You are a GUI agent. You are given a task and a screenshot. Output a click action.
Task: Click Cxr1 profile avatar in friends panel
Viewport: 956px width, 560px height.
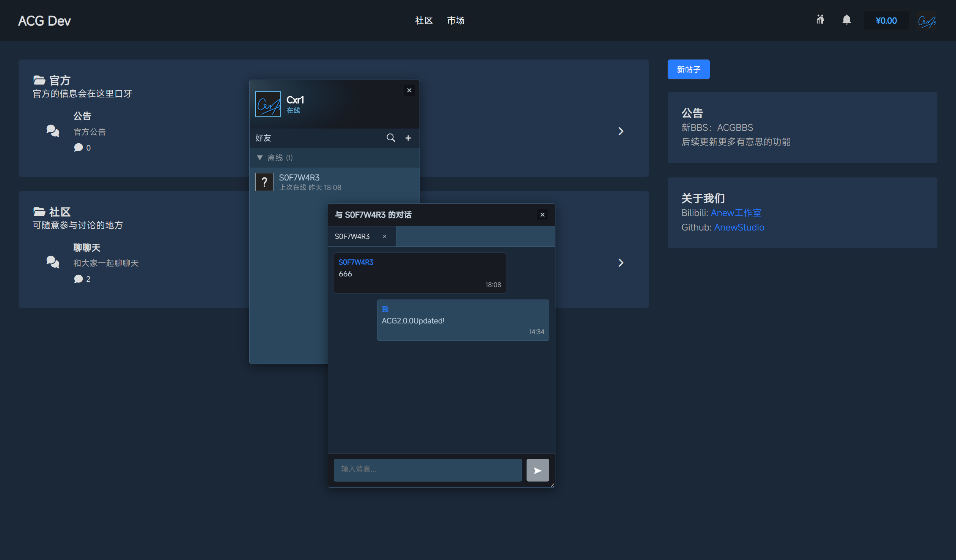(268, 104)
